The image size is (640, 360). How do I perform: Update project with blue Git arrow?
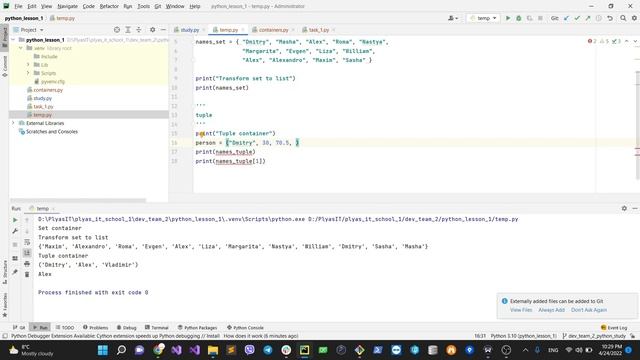[x=566, y=18]
